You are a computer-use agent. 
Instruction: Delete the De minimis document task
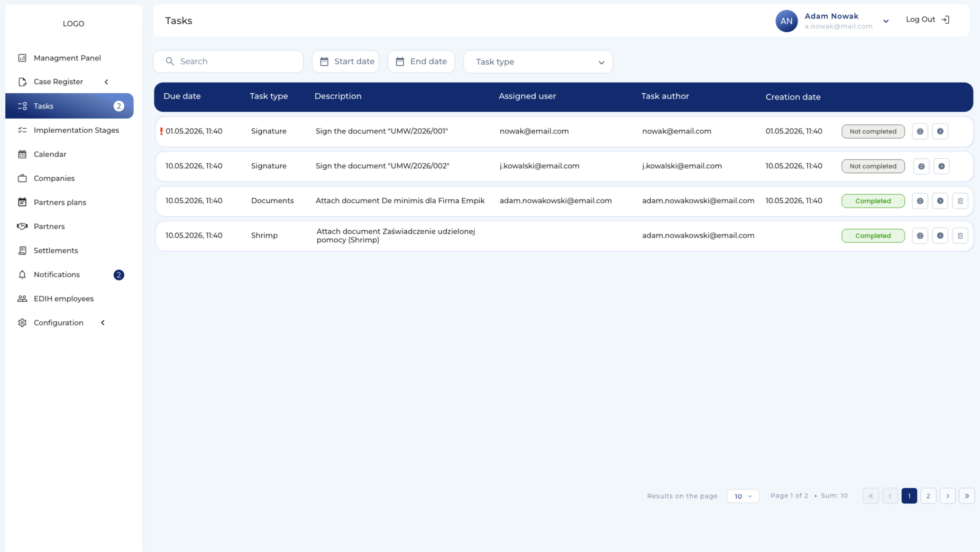click(960, 201)
